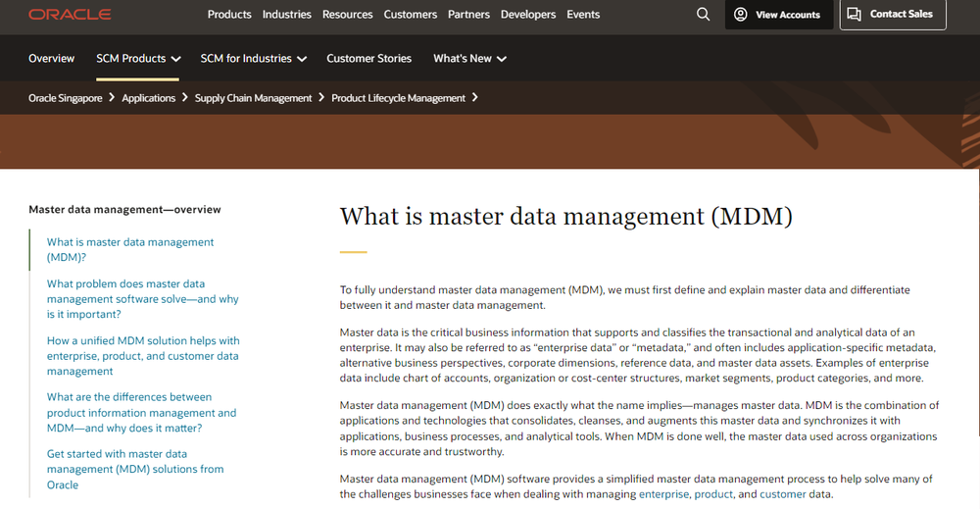
Task: Open 'How a unified MDM solution helps' link
Action: pos(142,356)
